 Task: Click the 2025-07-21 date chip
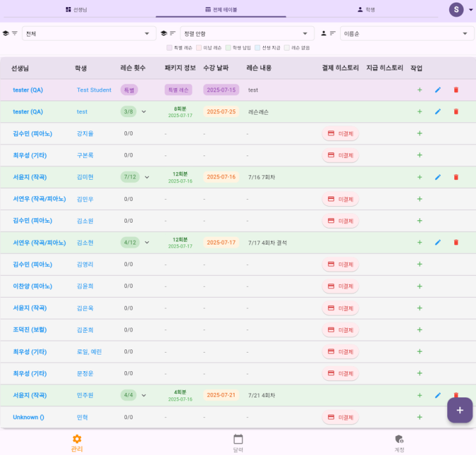[221, 395]
